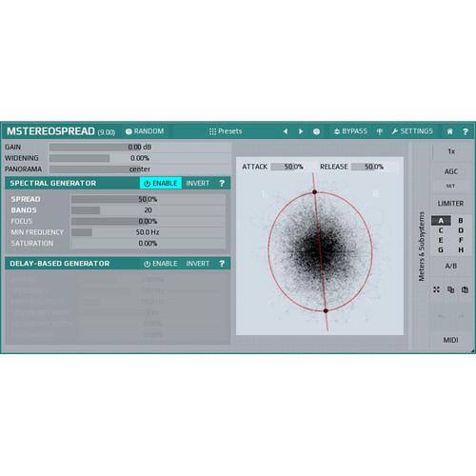This screenshot has width=476, height=476.
Task: Click the copy preset icon
Action: coord(450,289)
